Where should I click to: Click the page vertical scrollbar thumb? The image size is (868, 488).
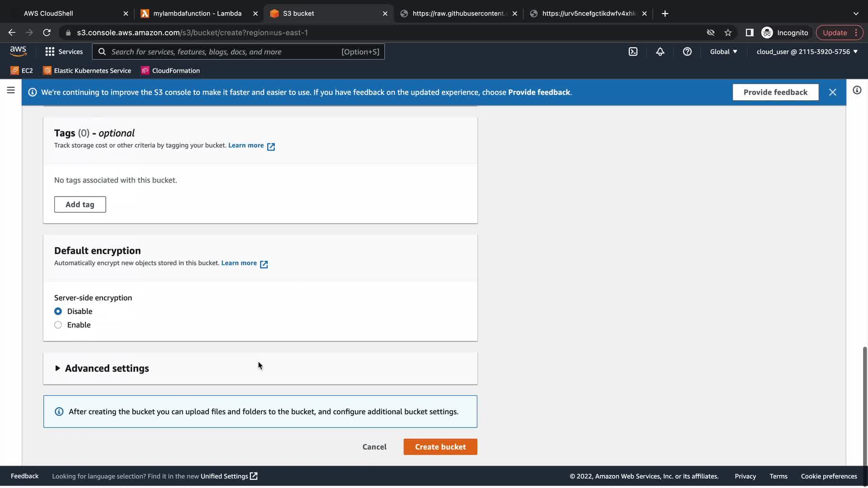click(864, 407)
